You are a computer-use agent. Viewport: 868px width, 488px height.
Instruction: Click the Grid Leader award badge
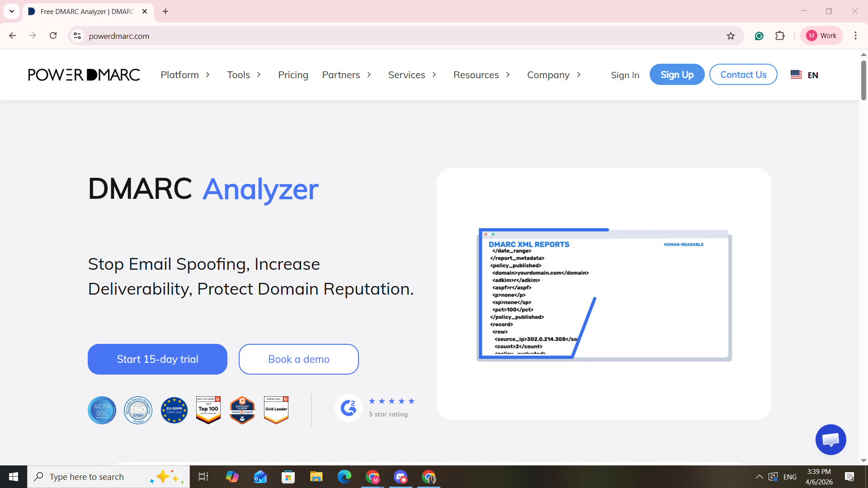click(276, 410)
